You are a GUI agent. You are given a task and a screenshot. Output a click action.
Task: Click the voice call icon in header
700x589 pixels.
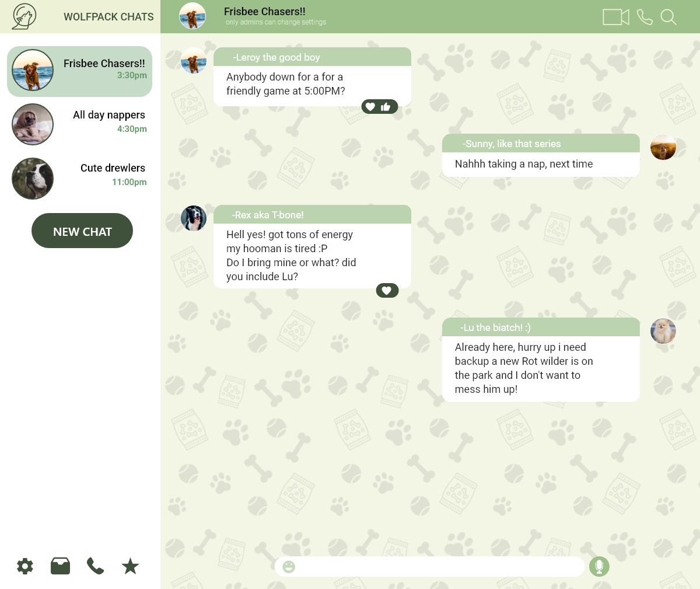(645, 17)
